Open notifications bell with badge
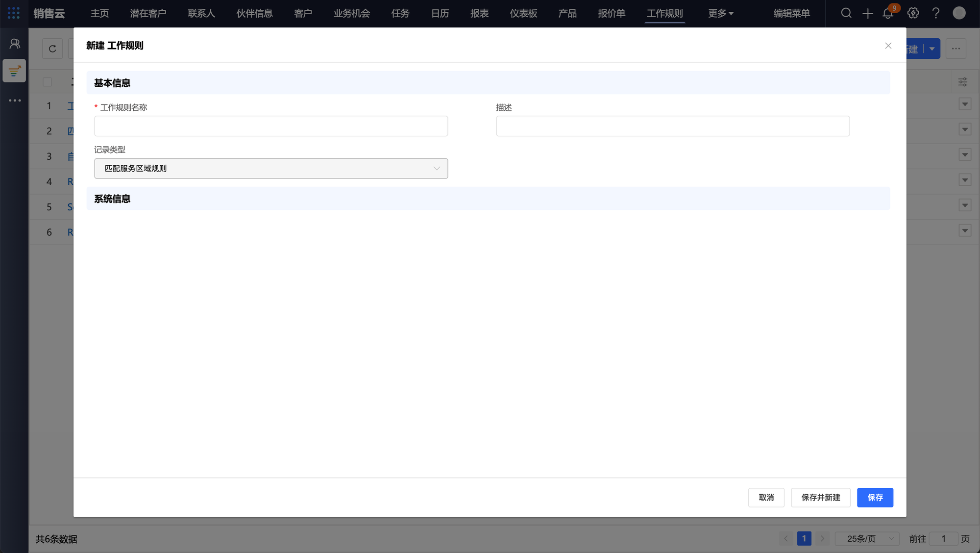The height and width of the screenshot is (553, 980). click(x=888, y=13)
